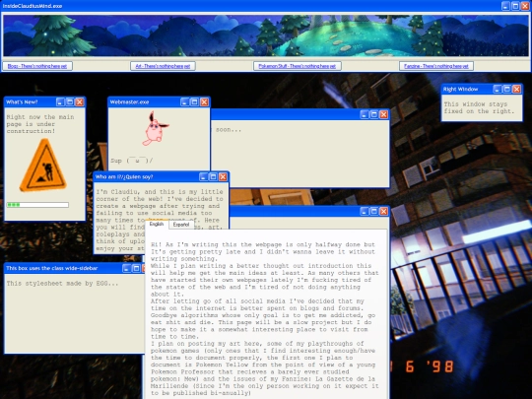The height and width of the screenshot is (399, 532).
Task: Open the Fanzine navigation link
Action: pyautogui.click(x=436, y=66)
